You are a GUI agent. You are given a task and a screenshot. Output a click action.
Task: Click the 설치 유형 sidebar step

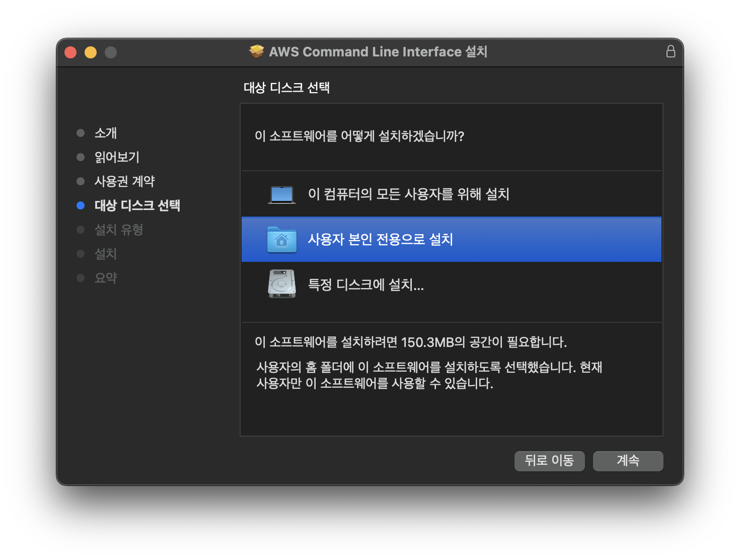119,230
